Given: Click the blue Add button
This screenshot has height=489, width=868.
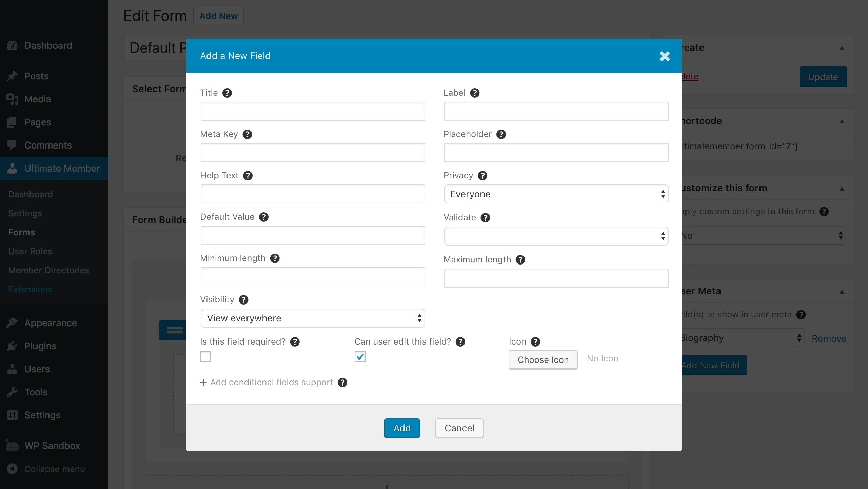Looking at the screenshot, I should click(402, 428).
